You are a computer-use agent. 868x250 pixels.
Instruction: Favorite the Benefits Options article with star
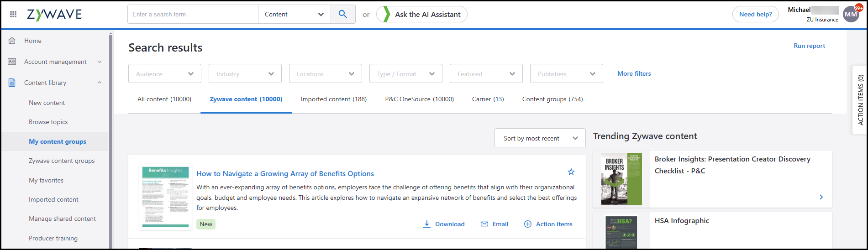(571, 172)
